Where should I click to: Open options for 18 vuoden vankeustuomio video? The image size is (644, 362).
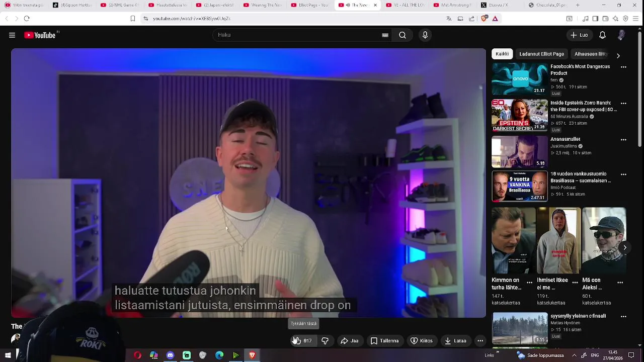[x=623, y=174]
